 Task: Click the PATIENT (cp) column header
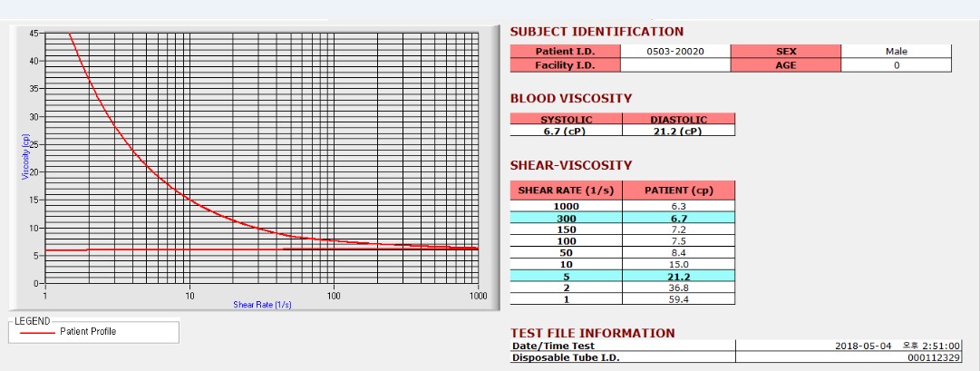[679, 190]
